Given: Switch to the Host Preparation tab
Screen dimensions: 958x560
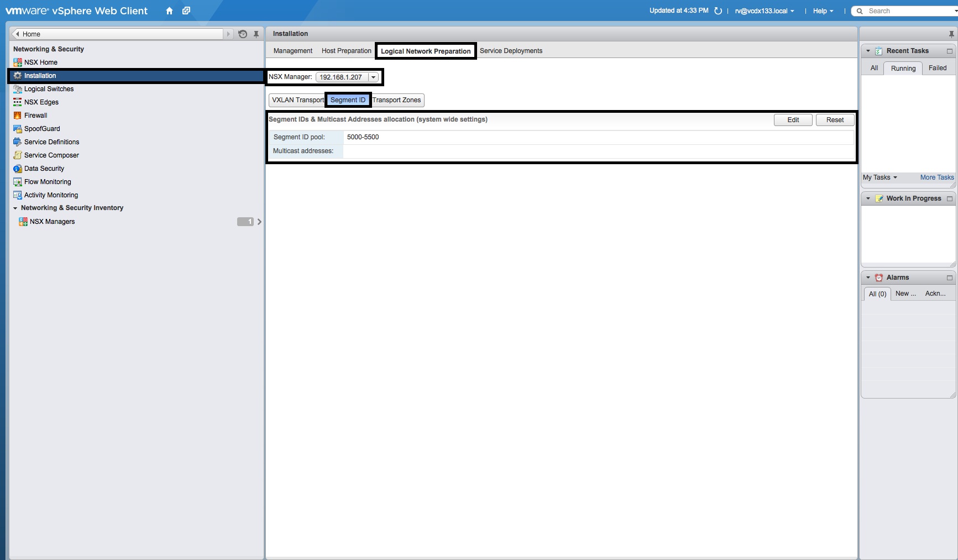Looking at the screenshot, I should (346, 51).
